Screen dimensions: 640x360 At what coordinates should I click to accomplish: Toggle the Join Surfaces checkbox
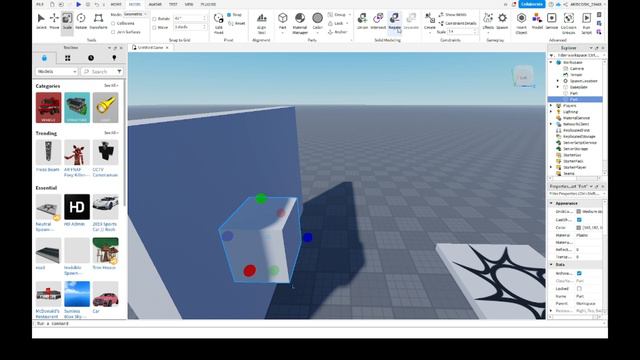(x=113, y=32)
